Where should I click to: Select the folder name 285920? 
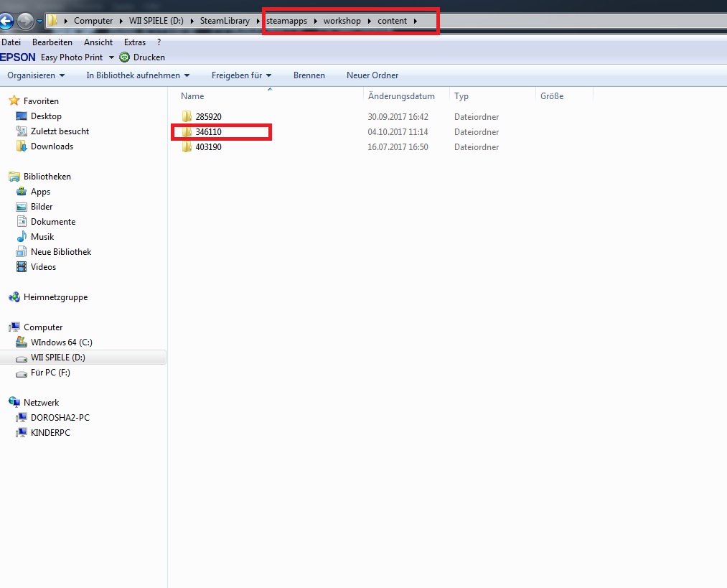coord(209,117)
